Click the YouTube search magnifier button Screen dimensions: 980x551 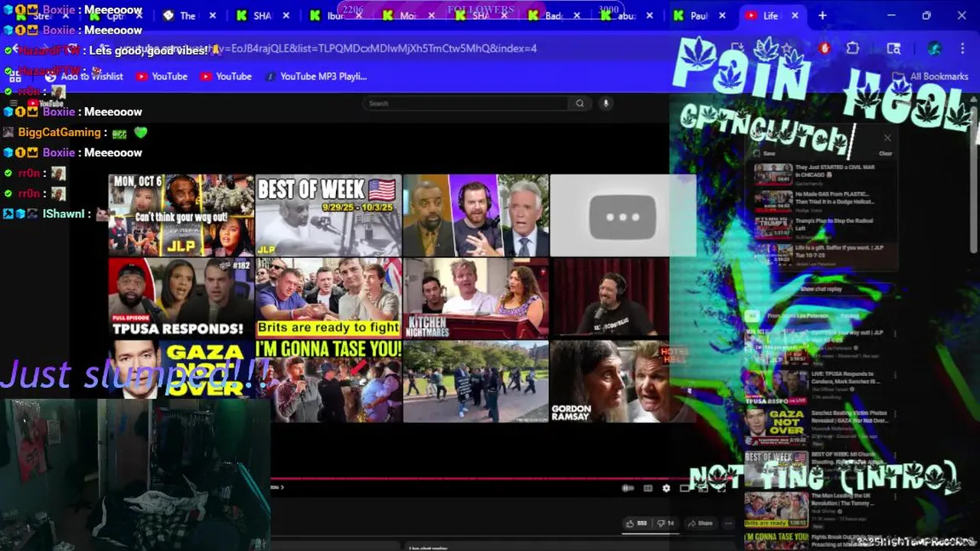coord(580,103)
